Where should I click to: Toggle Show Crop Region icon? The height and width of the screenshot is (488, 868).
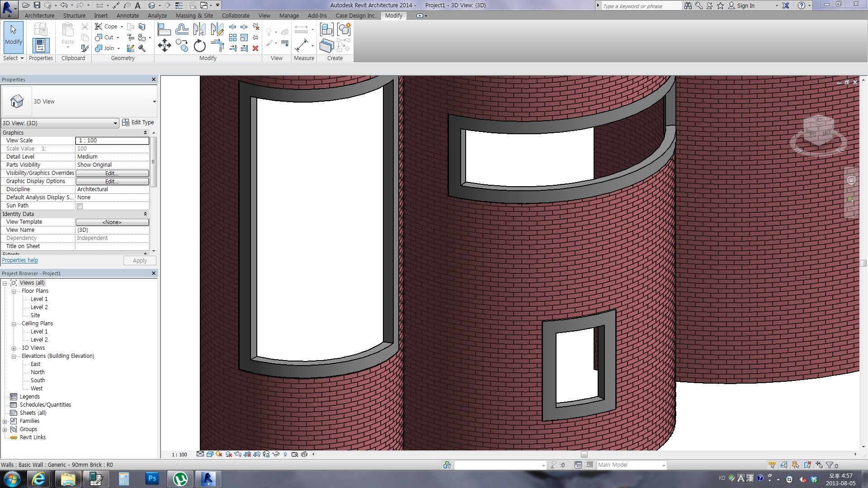coord(257,455)
